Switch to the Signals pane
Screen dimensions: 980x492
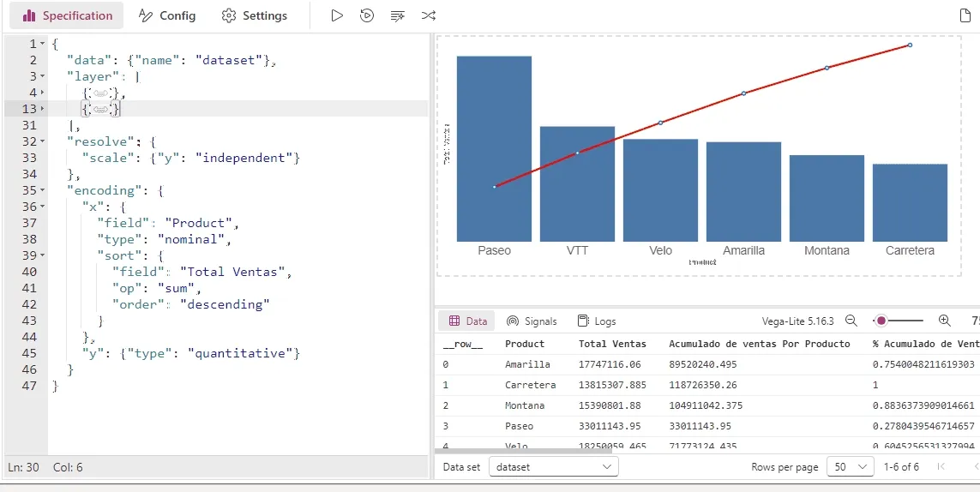[x=532, y=321]
